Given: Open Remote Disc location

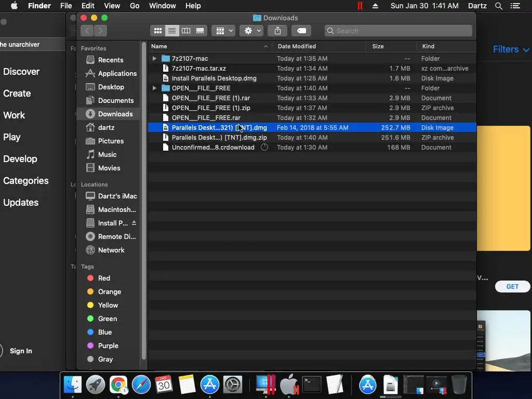Looking at the screenshot, I should coord(109,237).
